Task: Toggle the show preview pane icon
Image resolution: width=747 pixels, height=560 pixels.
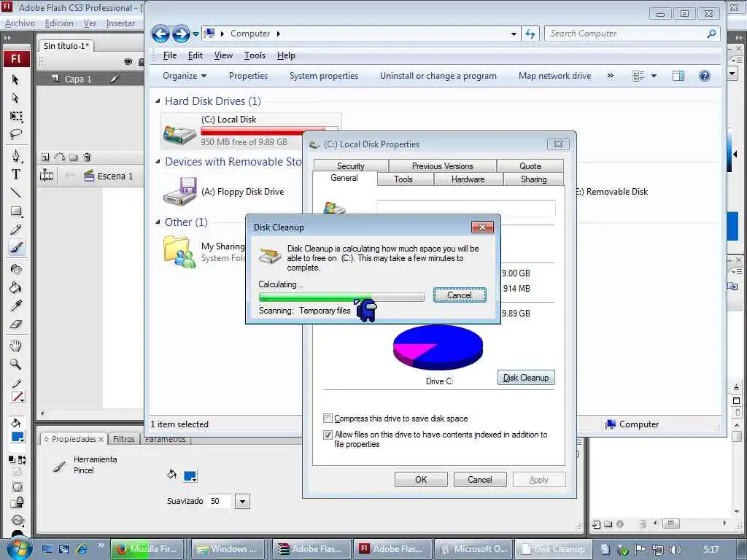Action: pos(678,76)
